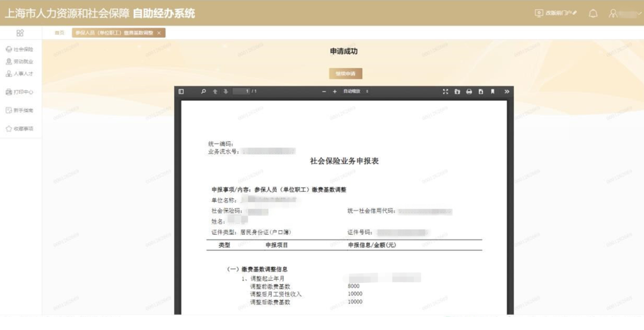The height and width of the screenshot is (330, 644).
Task: Click the PDF page number field
Action: pyautogui.click(x=241, y=92)
